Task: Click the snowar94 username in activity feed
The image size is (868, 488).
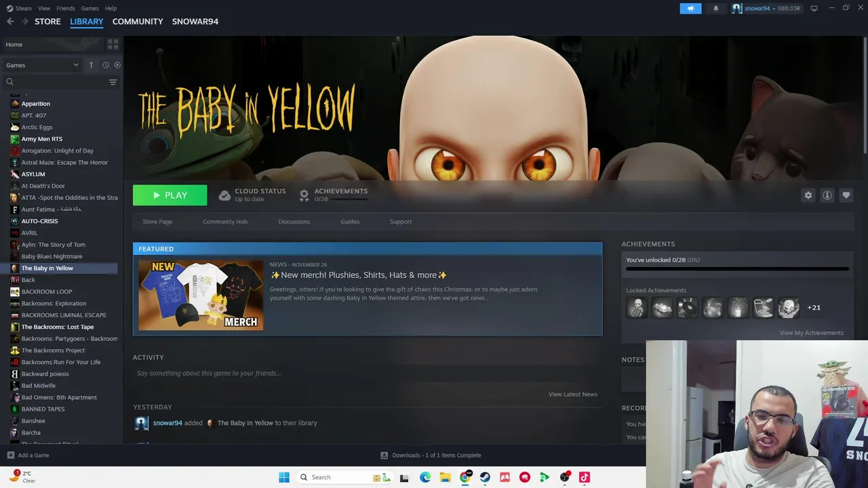Action: click(x=167, y=423)
